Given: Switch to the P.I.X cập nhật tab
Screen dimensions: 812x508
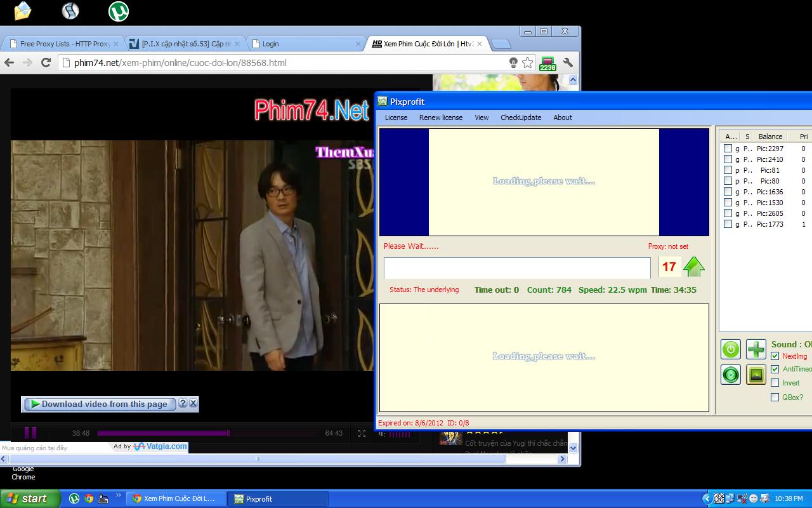Looking at the screenshot, I should (185, 44).
